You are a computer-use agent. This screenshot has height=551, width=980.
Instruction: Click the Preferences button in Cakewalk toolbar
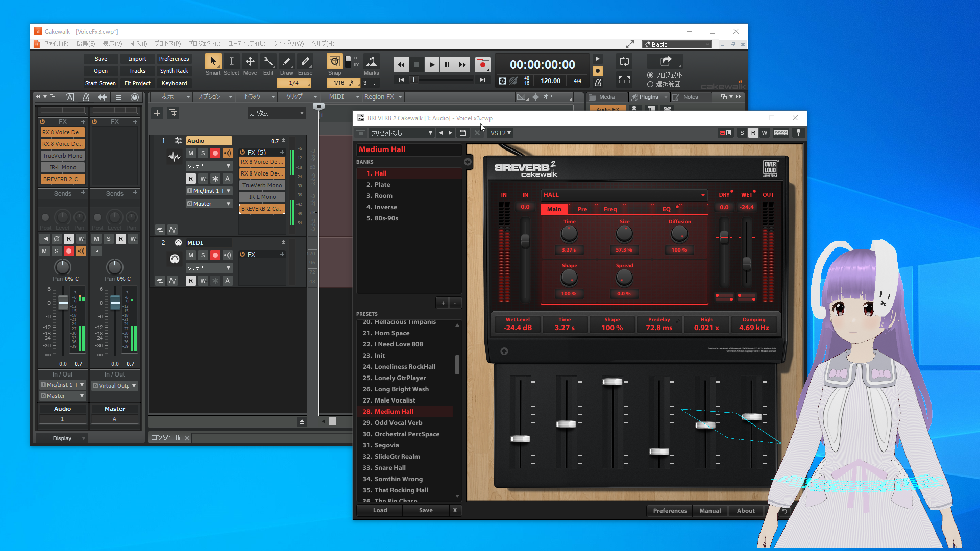click(174, 59)
